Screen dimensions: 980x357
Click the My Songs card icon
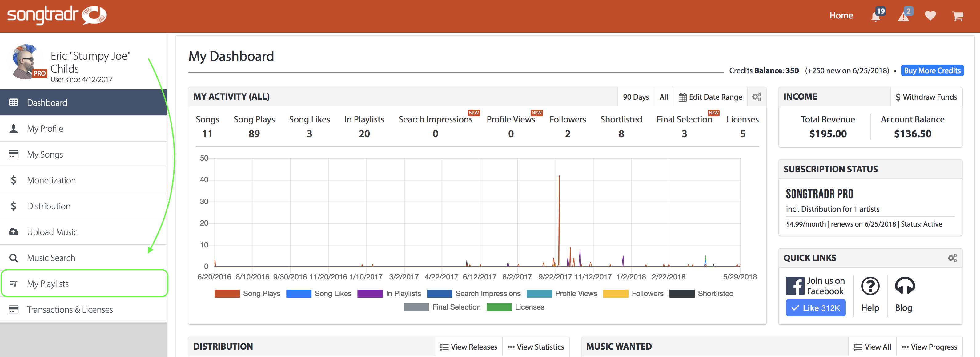(14, 154)
